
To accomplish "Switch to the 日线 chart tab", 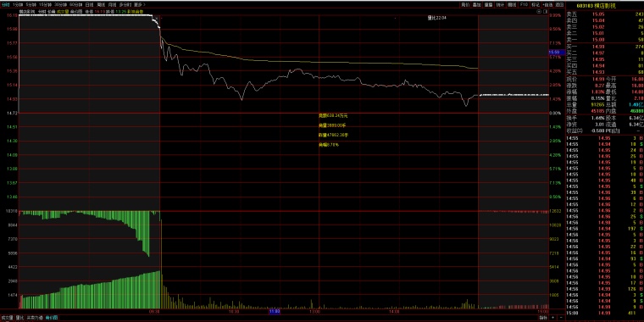I will [89, 4].
